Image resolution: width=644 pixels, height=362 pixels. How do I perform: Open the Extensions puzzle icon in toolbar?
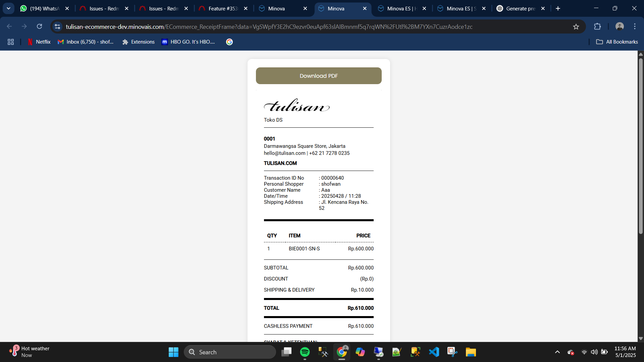pyautogui.click(x=597, y=26)
